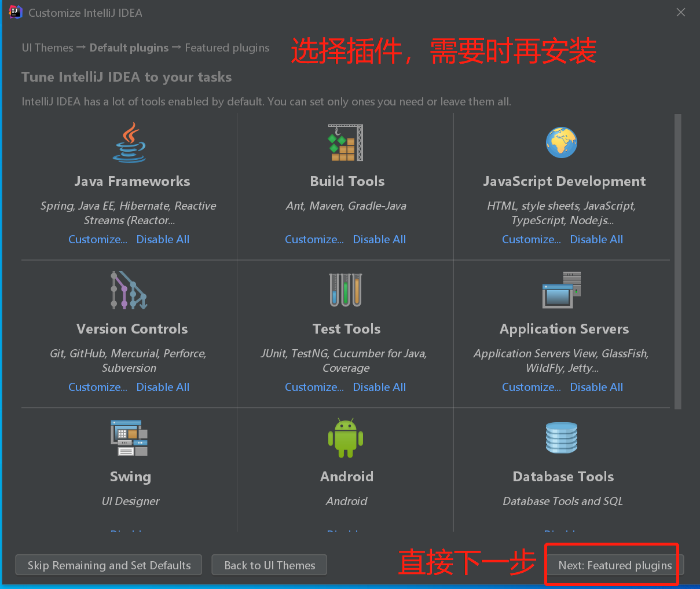
Task: Click the Database Tools cylinder icon
Action: tap(562, 438)
